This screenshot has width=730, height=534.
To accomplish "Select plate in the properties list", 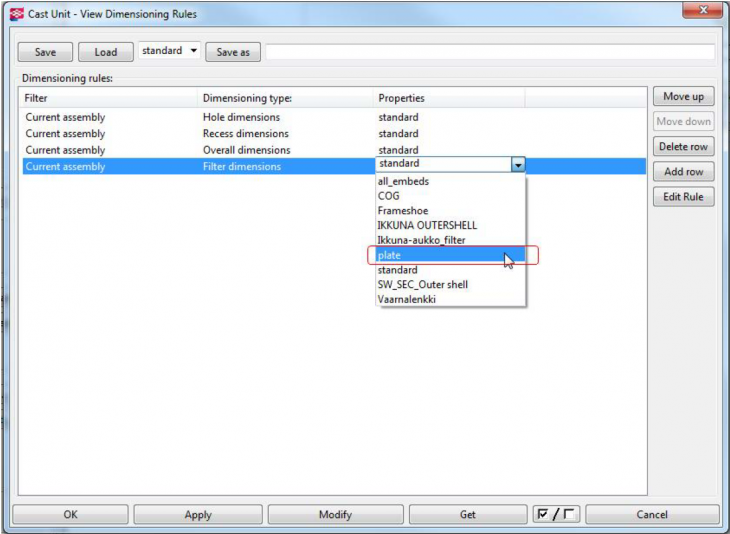I will coord(451,255).
